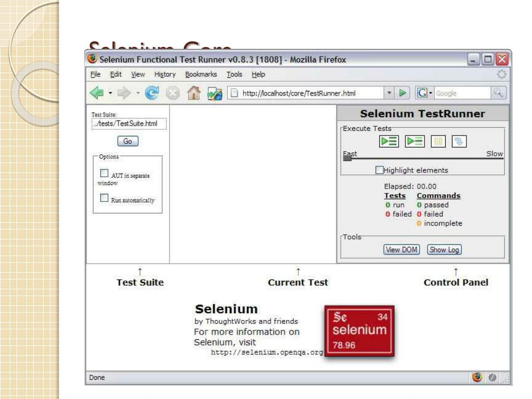
Task: Click the page icon in address bar
Action: click(234, 93)
